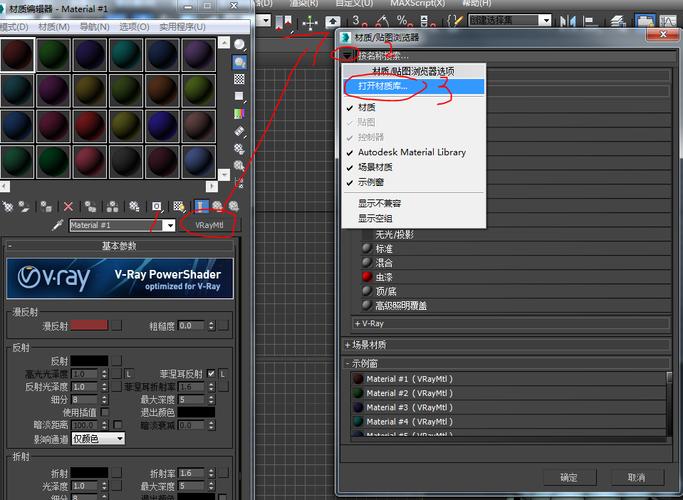This screenshot has height=500, width=683.
Task: Click the 粗糙度 spinner arrows
Action: click(x=211, y=325)
